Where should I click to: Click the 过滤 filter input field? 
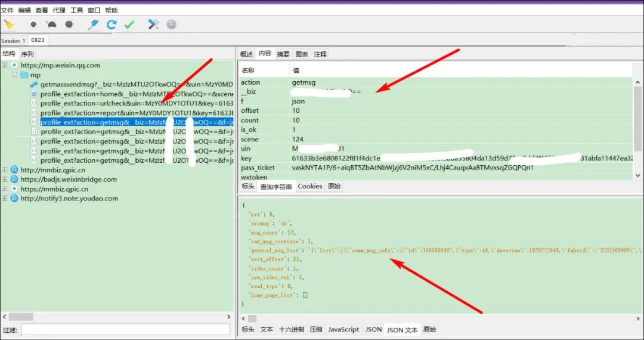coord(125,329)
